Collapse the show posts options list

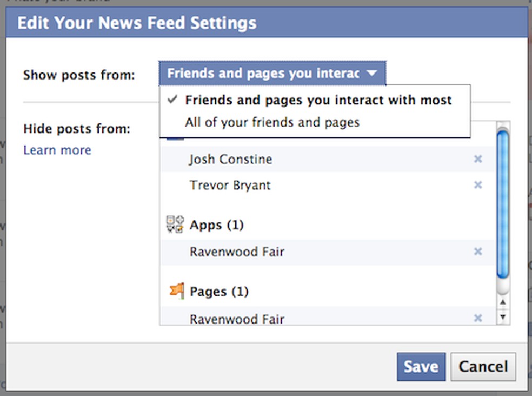tap(272, 73)
